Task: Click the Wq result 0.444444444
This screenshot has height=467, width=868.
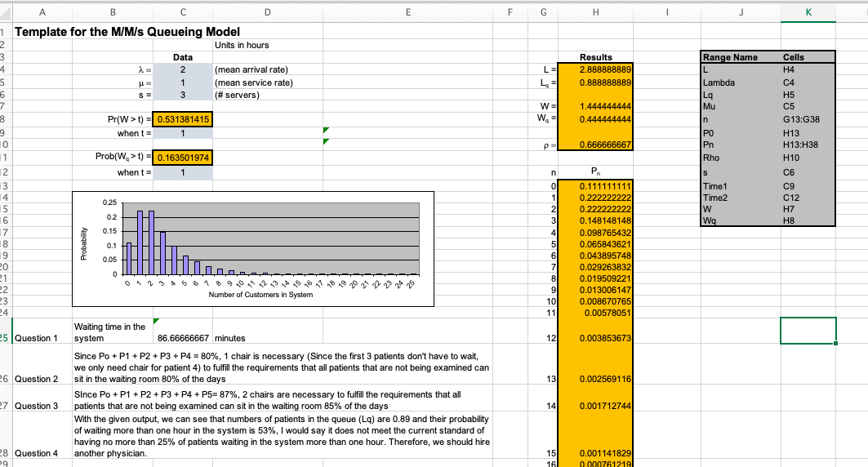Action: (x=595, y=119)
